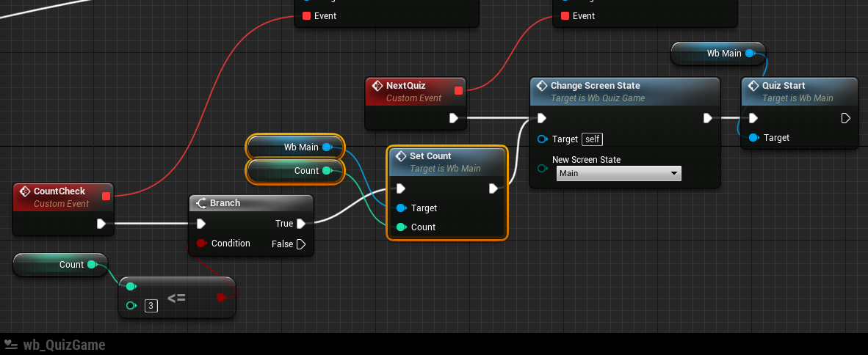Click the Set Count execution output pin
This screenshot has width=868, height=355.
493,189
